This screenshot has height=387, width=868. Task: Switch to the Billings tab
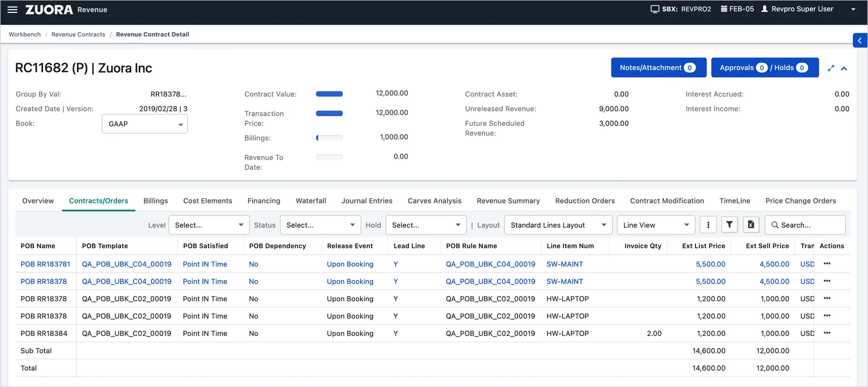click(156, 201)
